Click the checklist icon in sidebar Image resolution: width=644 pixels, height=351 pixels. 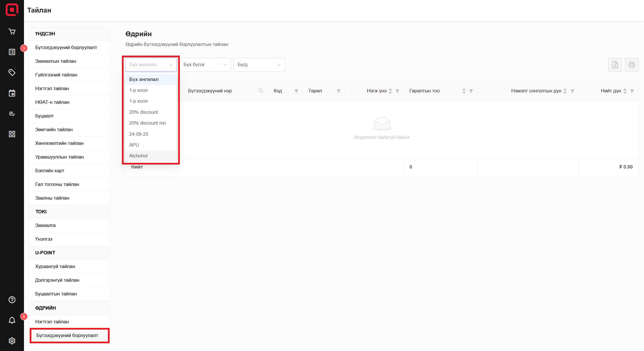tap(12, 114)
